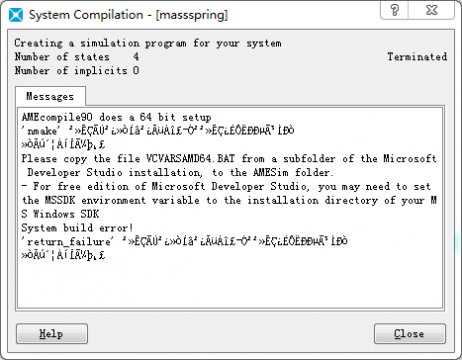Click the 'AMEcompile90 does a 64 bit setup' message

tap(116, 117)
